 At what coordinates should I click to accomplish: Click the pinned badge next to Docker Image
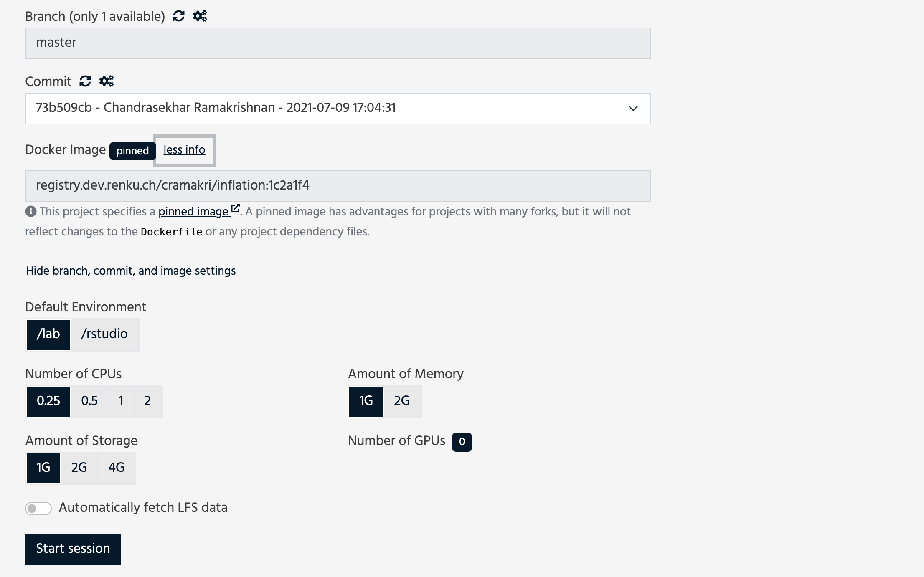pos(132,151)
